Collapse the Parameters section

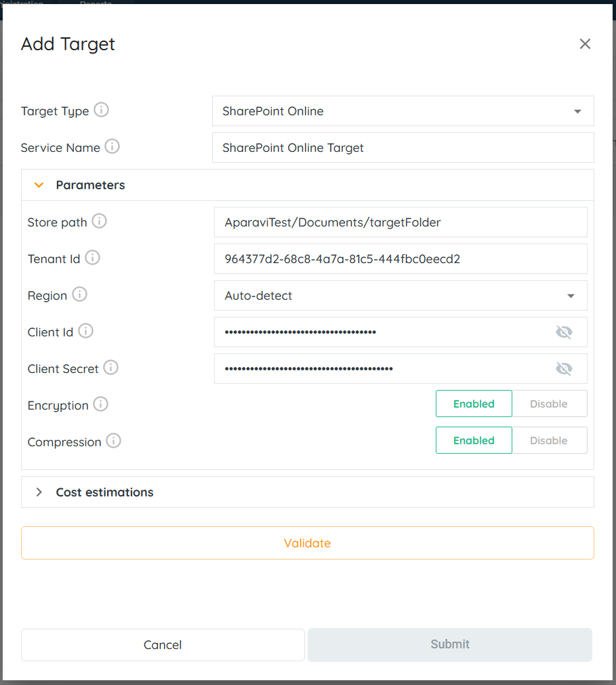click(39, 185)
